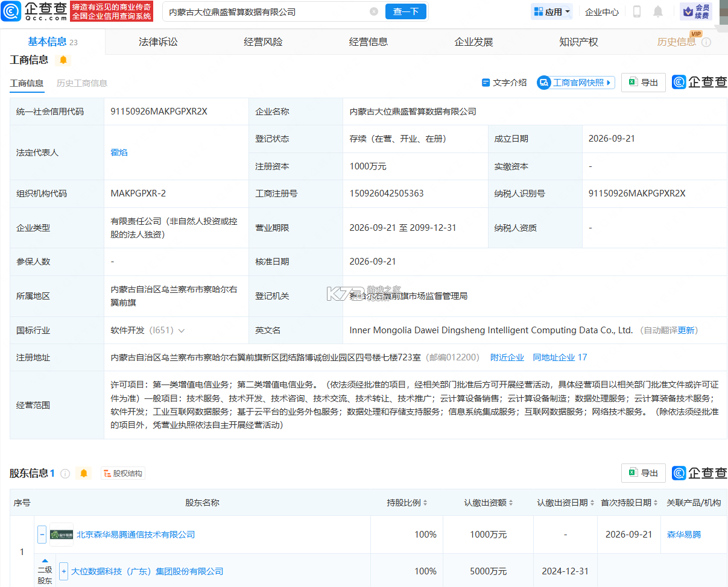Collapse the 北京森华易腾 shareholder row
This screenshot has width=728, height=587.
(x=42, y=535)
